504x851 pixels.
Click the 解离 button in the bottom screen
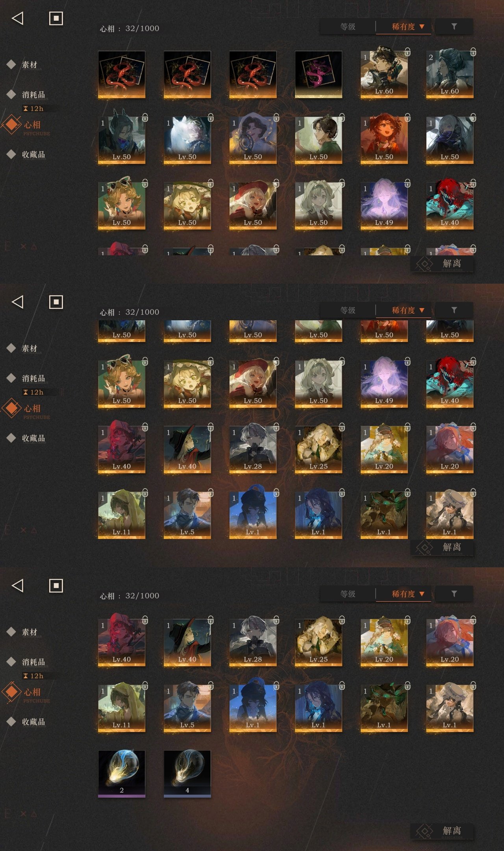point(442,831)
